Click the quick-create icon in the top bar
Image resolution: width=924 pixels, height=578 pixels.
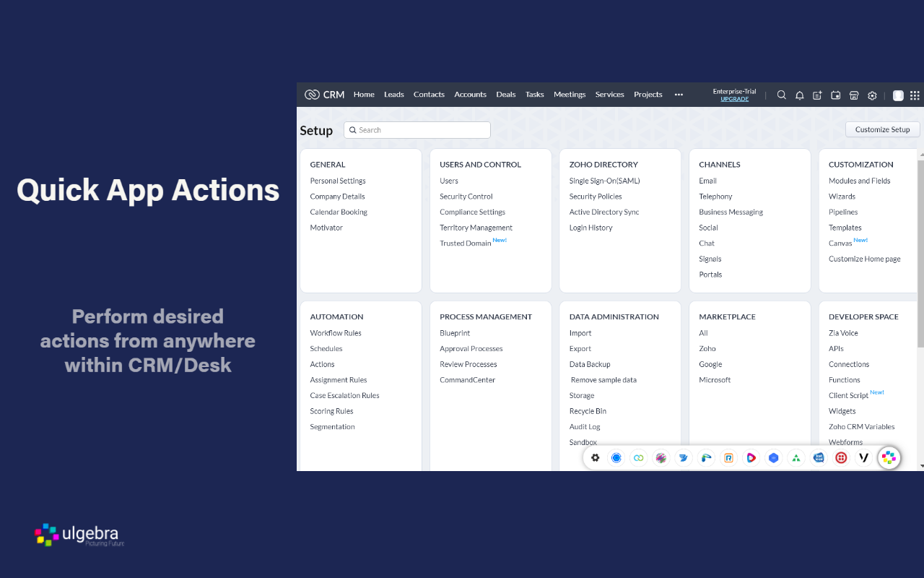(816, 95)
